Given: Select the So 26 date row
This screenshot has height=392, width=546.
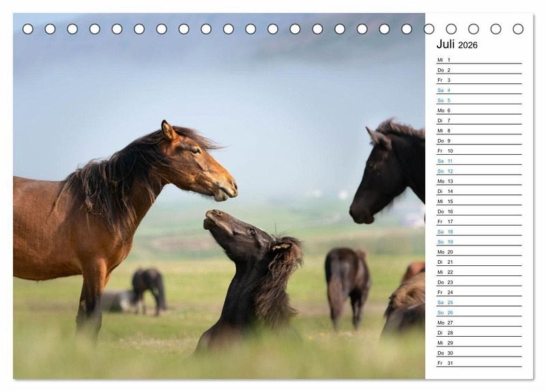Looking at the screenshot, I should tap(478, 312).
